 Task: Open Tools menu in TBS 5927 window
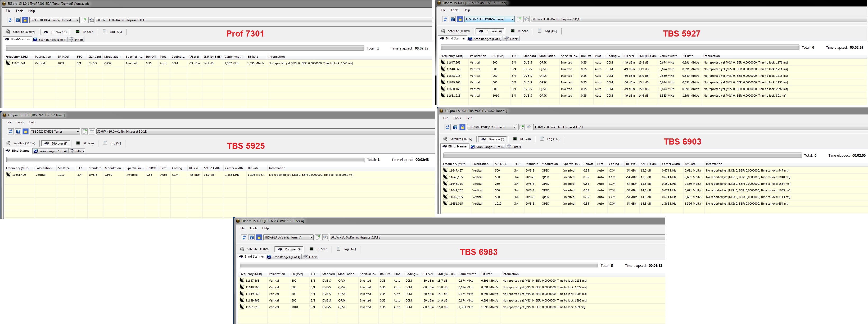point(455,10)
